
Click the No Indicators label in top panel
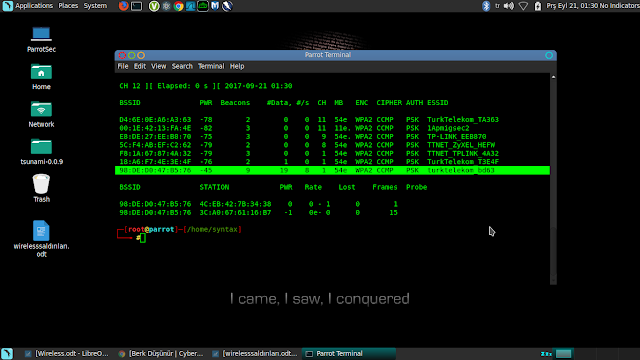tap(620, 6)
